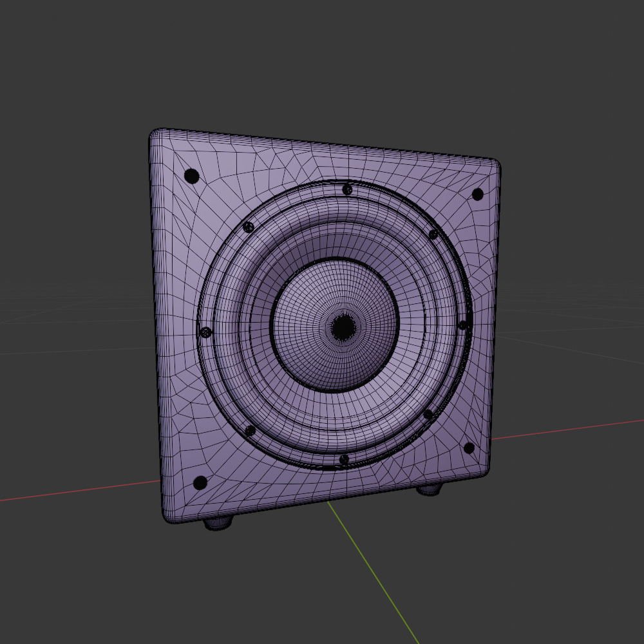Select the bottommost screw on driver ring
This screenshot has height=644, width=644.
coord(344,459)
